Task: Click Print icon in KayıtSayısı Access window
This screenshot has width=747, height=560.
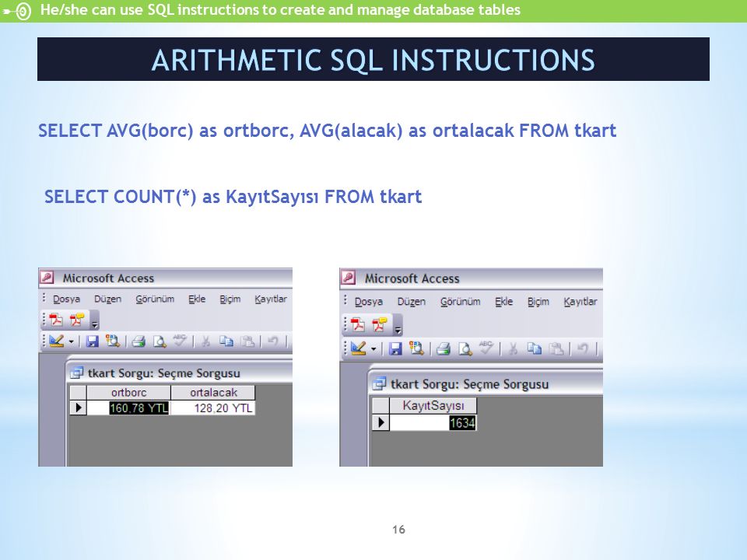Action: (x=443, y=348)
